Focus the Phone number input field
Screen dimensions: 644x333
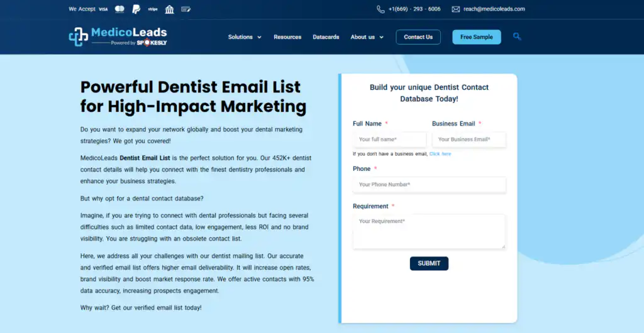[x=429, y=185]
